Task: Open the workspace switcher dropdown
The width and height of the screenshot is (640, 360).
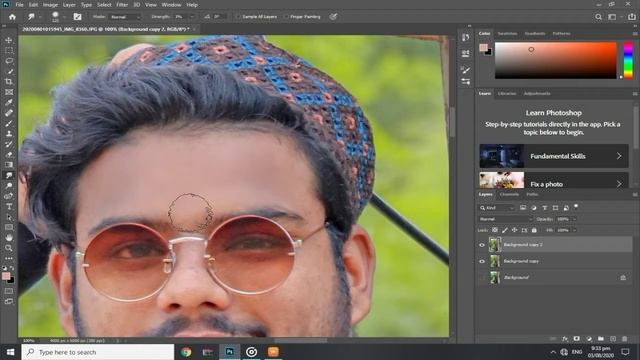Action: [x=614, y=17]
